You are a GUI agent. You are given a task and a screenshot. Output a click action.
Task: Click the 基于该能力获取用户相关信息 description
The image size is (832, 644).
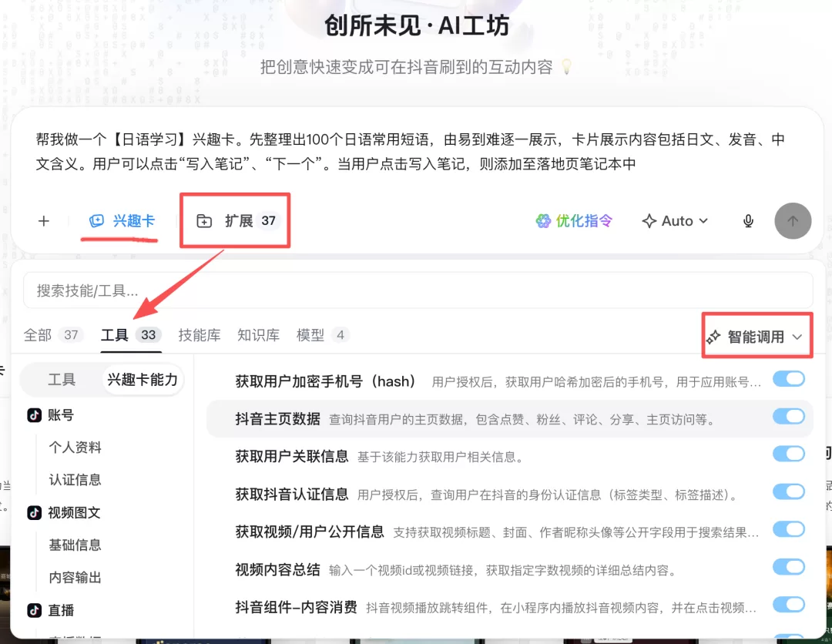click(440, 458)
